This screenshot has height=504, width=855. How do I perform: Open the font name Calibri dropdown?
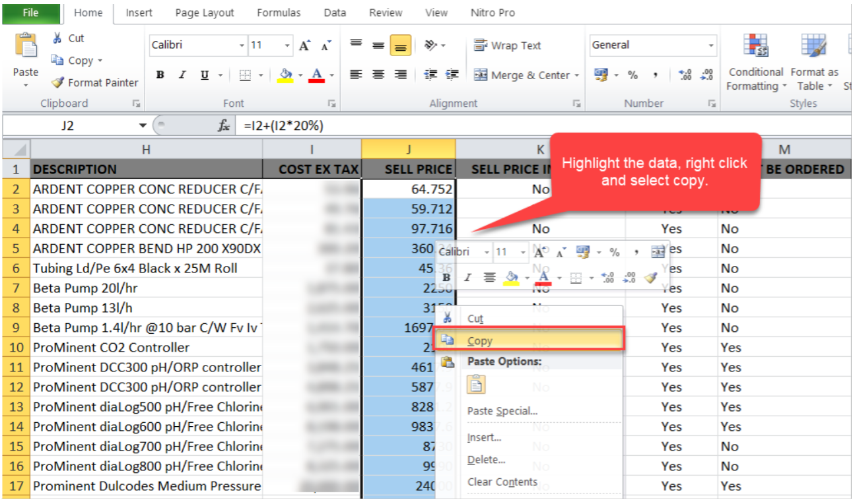[x=242, y=46]
